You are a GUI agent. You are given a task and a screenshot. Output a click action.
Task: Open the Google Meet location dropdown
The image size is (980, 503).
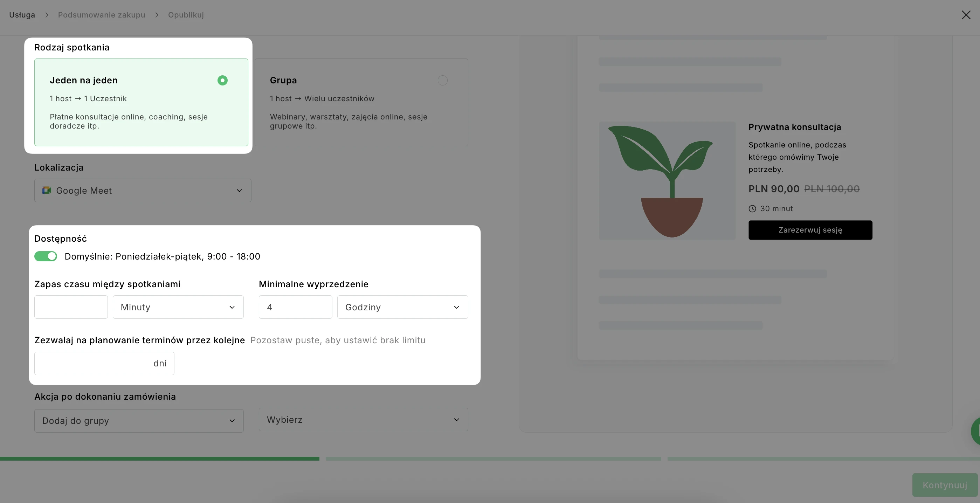(x=143, y=190)
